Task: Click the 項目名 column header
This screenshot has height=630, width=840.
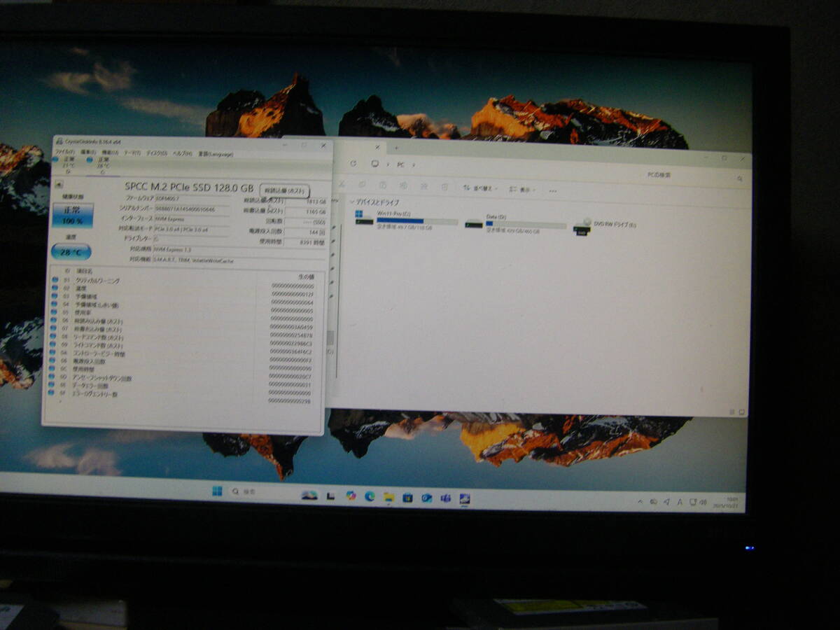Action: [84, 271]
